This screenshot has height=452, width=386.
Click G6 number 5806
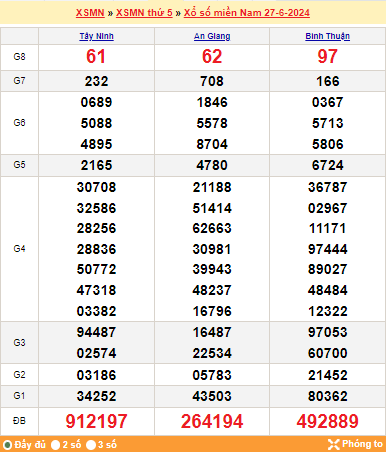[x=328, y=144]
